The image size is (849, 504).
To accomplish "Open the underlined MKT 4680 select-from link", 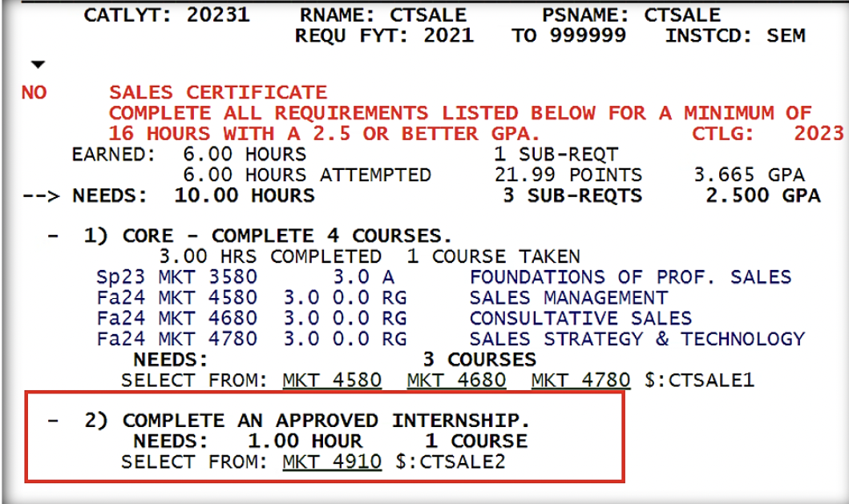I will pos(456,379).
